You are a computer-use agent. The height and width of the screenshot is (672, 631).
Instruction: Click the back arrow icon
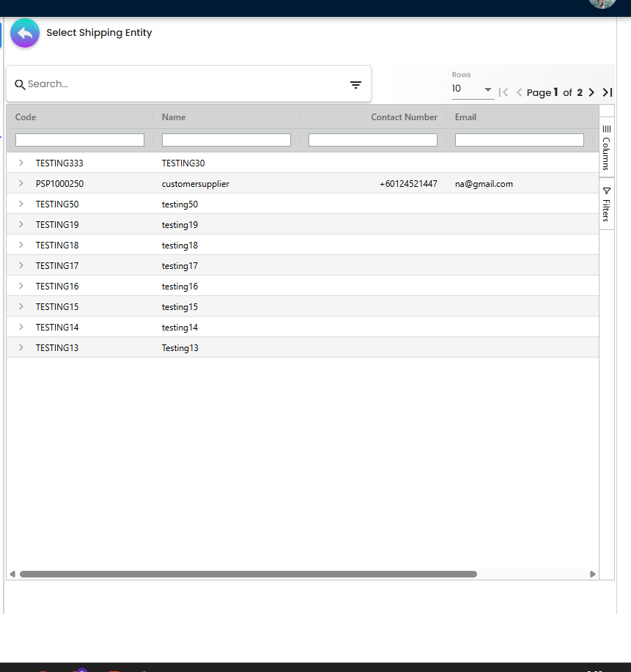tap(25, 34)
